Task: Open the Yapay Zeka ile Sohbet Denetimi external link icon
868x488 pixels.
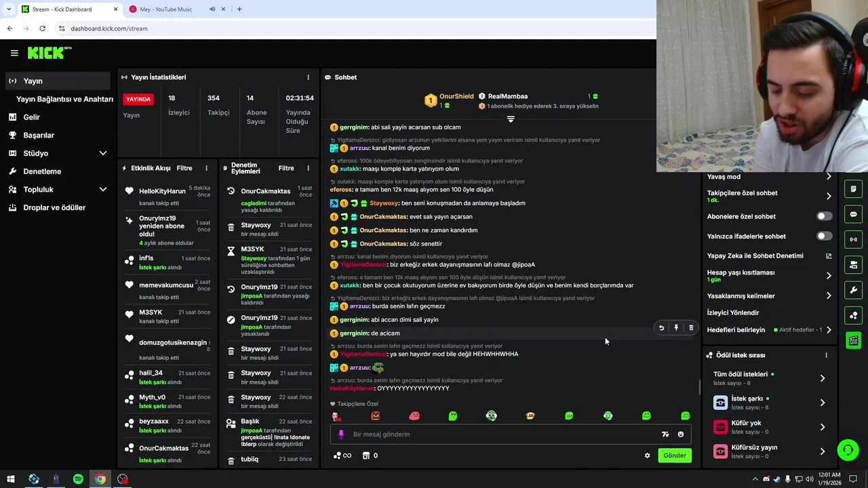Action: (x=829, y=256)
